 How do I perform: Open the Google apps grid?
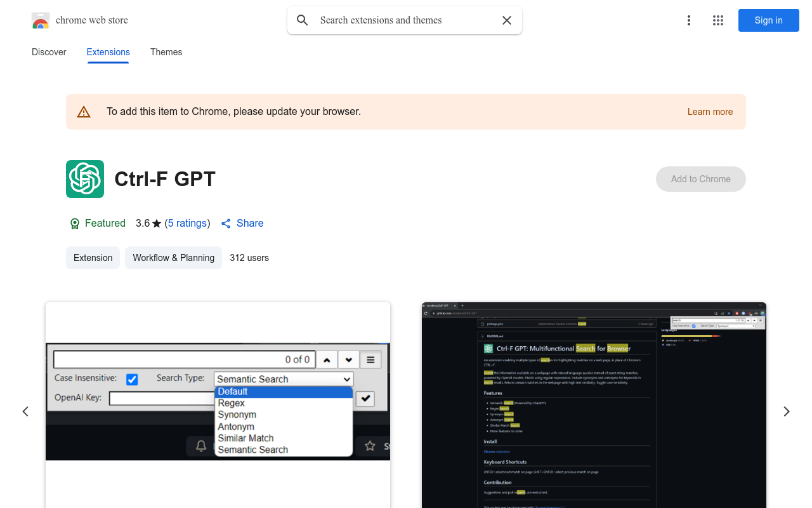pyautogui.click(x=718, y=20)
